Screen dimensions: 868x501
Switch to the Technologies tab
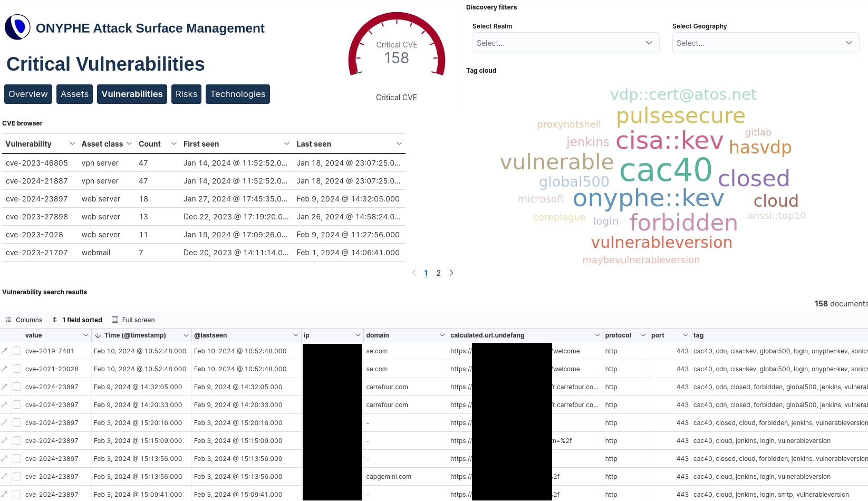(x=238, y=94)
